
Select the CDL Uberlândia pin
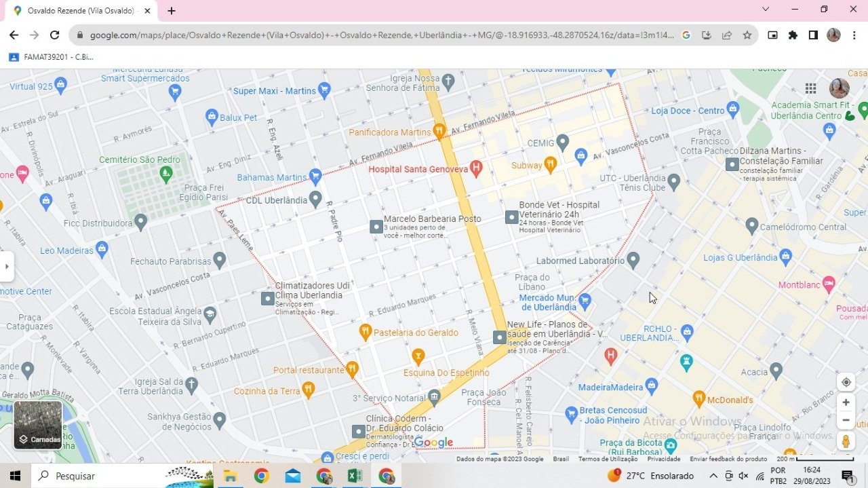(315, 199)
